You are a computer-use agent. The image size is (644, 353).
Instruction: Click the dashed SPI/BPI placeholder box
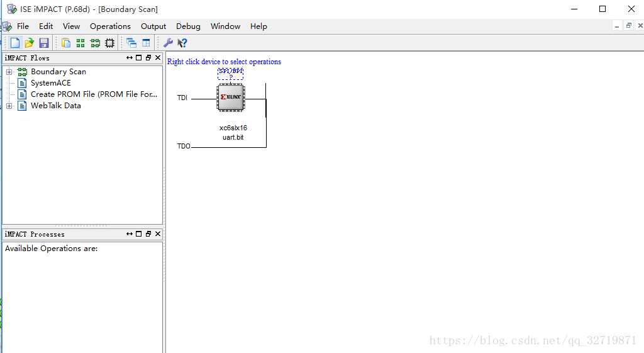point(230,74)
